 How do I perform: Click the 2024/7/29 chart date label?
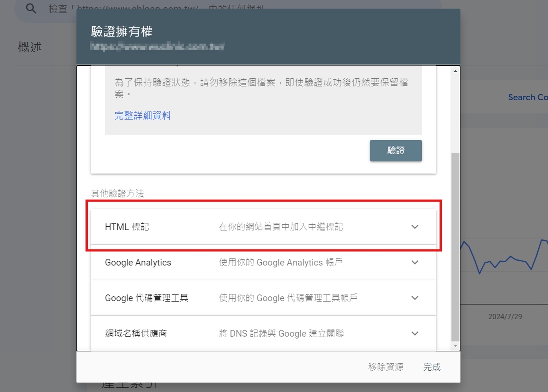click(x=505, y=317)
